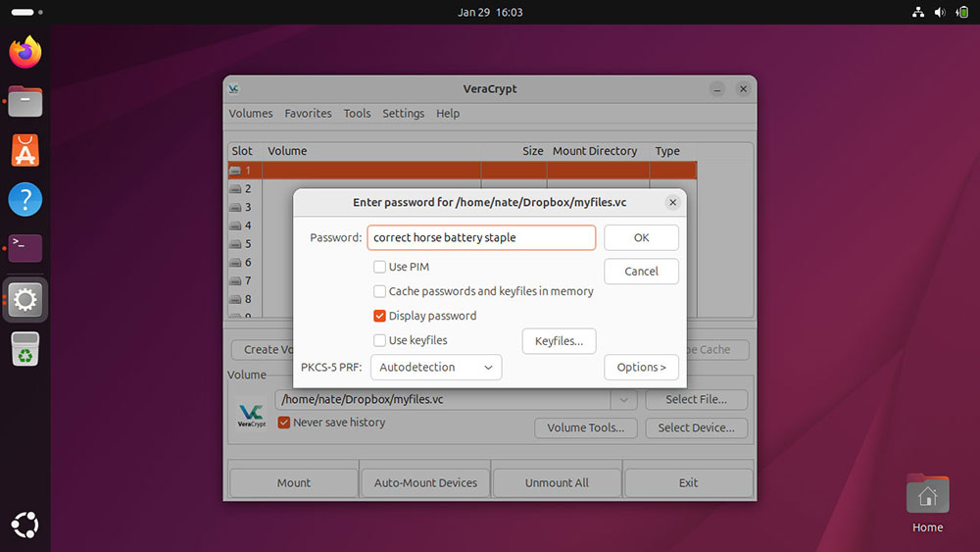The width and height of the screenshot is (980, 552).
Task: Expand more settings with Options >
Action: pyautogui.click(x=641, y=367)
